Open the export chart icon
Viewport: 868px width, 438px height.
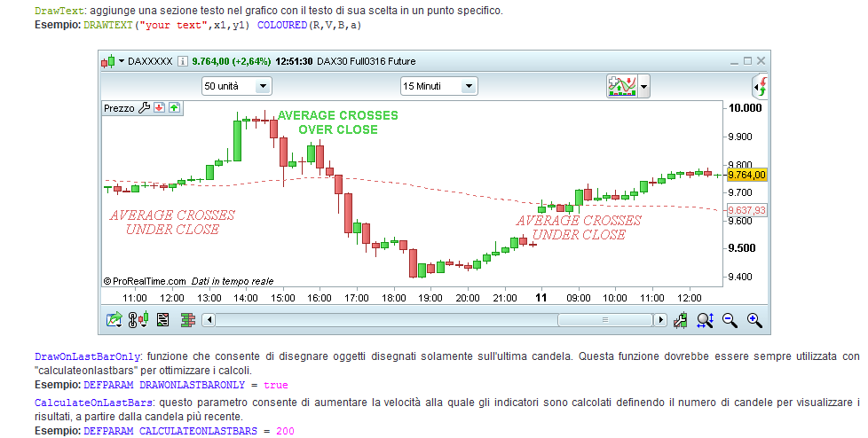pyautogui.click(x=114, y=320)
